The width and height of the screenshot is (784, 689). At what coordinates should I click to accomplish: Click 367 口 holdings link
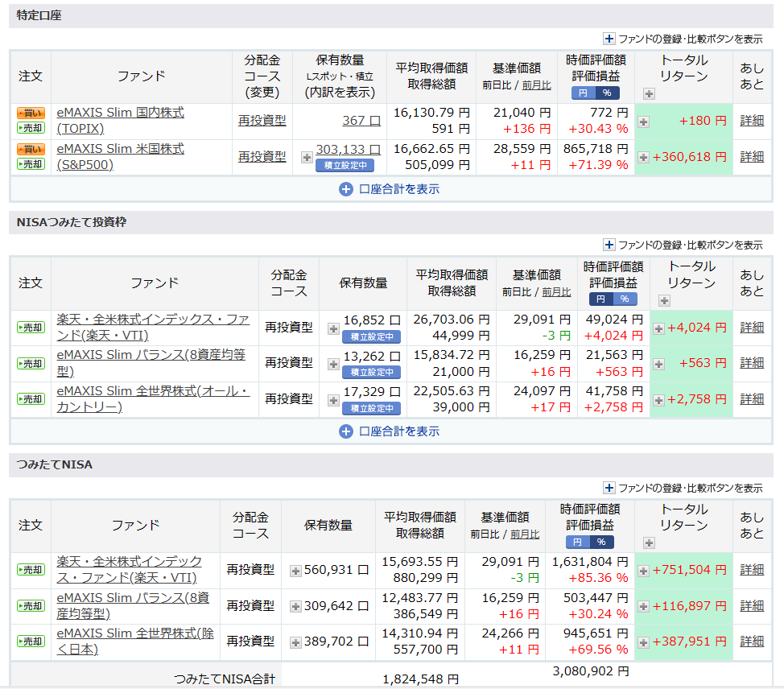(x=361, y=121)
